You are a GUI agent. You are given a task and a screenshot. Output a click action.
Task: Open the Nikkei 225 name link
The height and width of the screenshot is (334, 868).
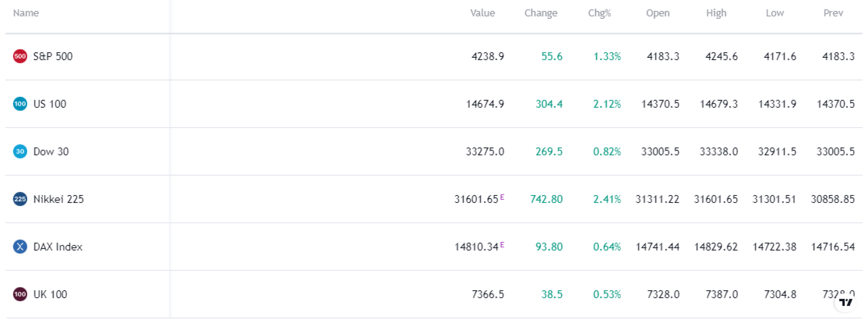coord(58,199)
